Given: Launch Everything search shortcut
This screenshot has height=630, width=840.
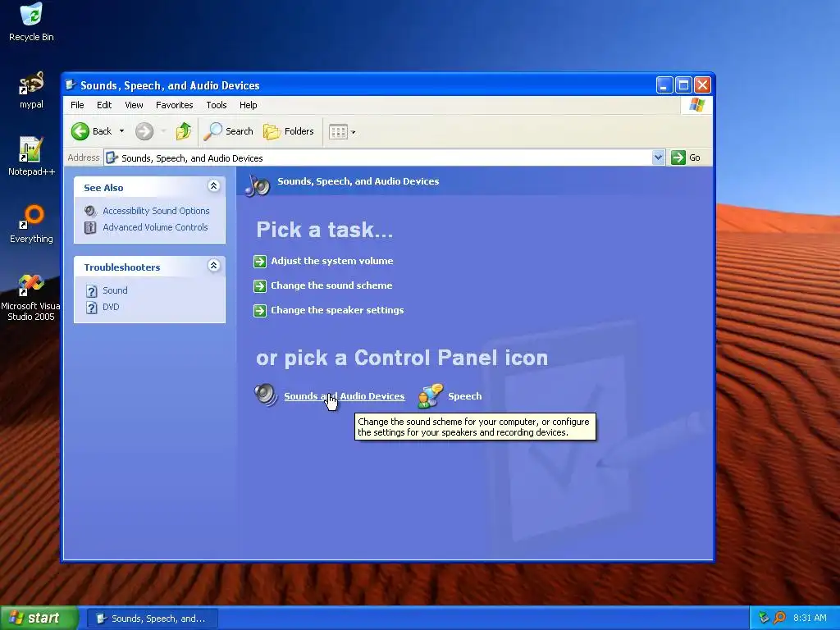Looking at the screenshot, I should (31, 224).
